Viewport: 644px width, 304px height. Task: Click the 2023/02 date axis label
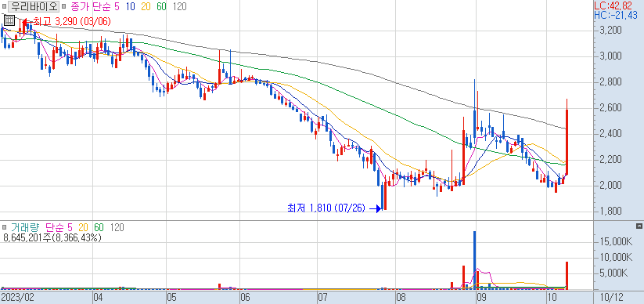(17, 298)
